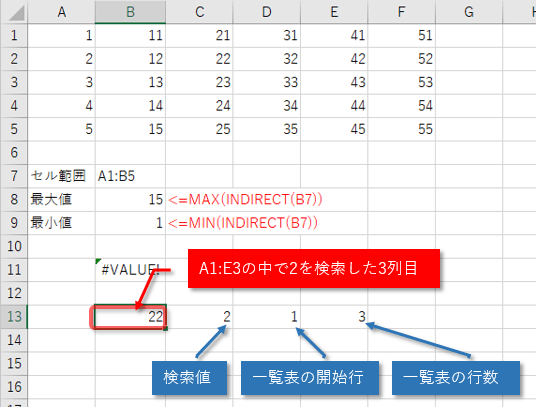Viewport: 536px width, 407px height.
Task: Select column F header
Action: point(401,12)
